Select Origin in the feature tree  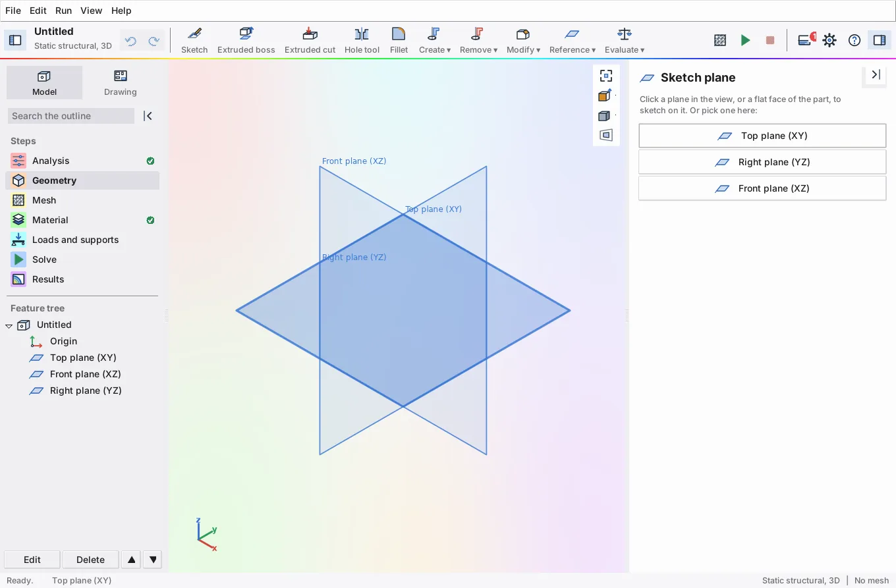coord(63,341)
